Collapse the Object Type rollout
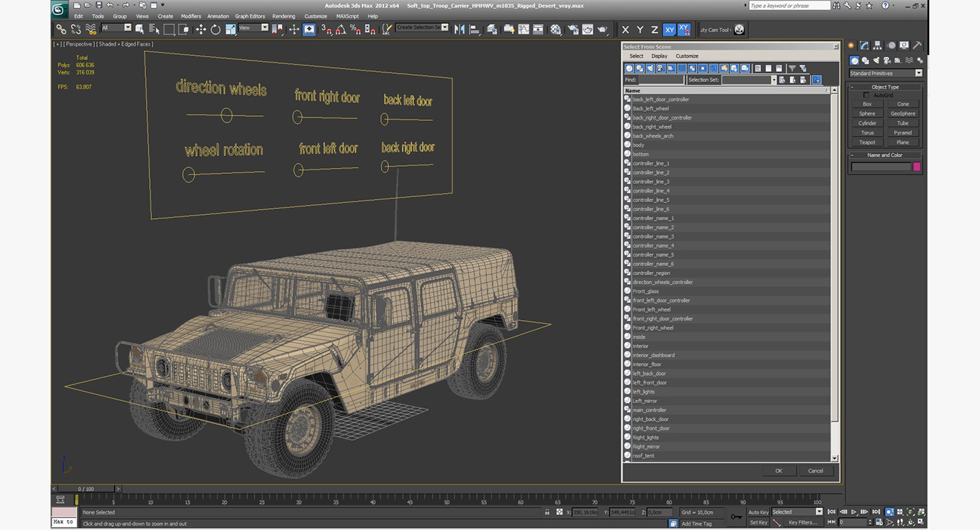This screenshot has width=980, height=530. (x=885, y=87)
